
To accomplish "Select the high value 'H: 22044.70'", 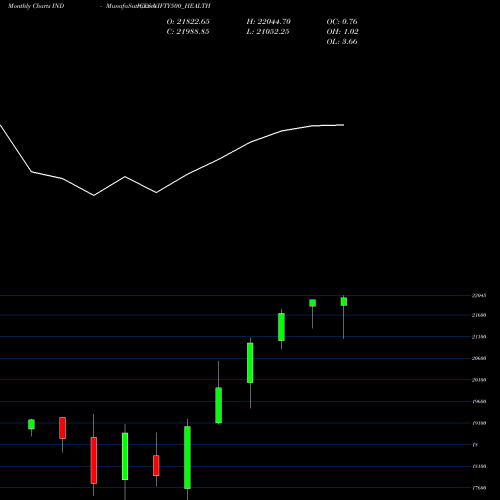I will pos(268,21).
